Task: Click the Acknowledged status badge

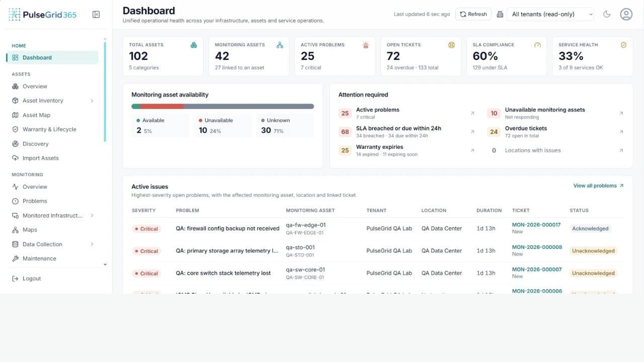Action: coord(590,228)
